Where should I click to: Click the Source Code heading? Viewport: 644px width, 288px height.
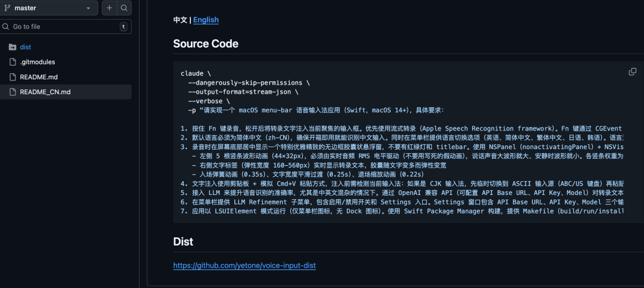206,44
